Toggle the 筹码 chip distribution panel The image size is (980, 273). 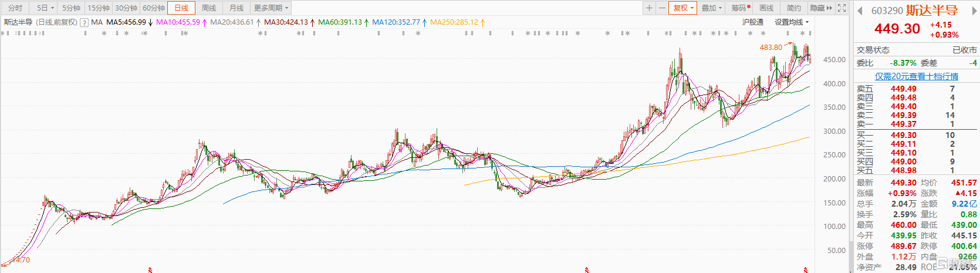point(741,8)
